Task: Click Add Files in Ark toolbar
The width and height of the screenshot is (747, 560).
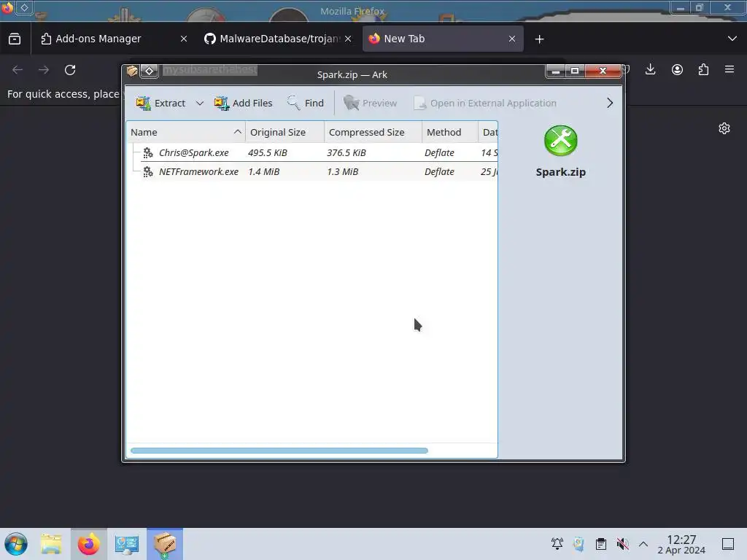Action: (x=243, y=103)
